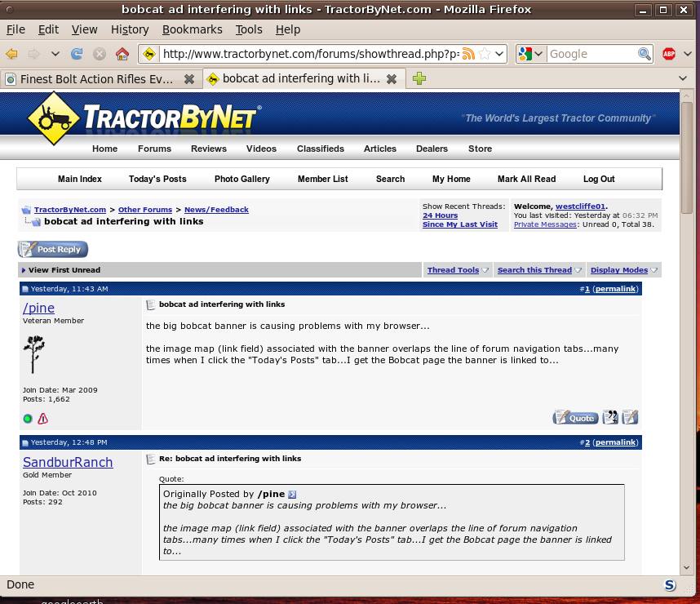Click the RSS feed icon in the address bar
The height and width of the screenshot is (604, 700).
pyautogui.click(x=468, y=54)
